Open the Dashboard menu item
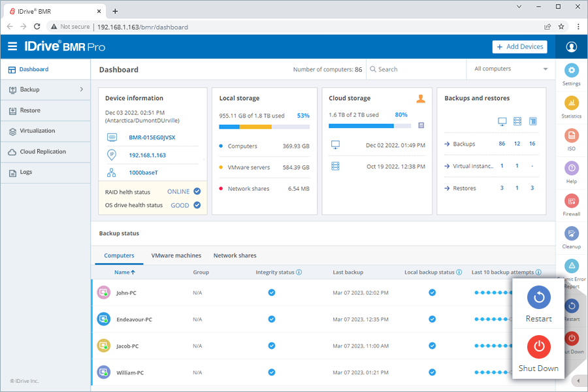 click(45, 69)
